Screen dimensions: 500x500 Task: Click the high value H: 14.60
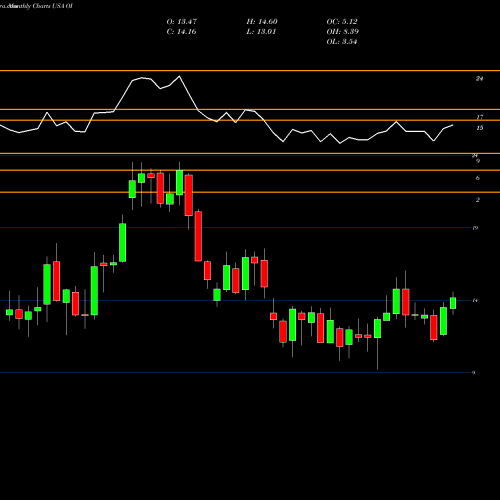coord(262,22)
